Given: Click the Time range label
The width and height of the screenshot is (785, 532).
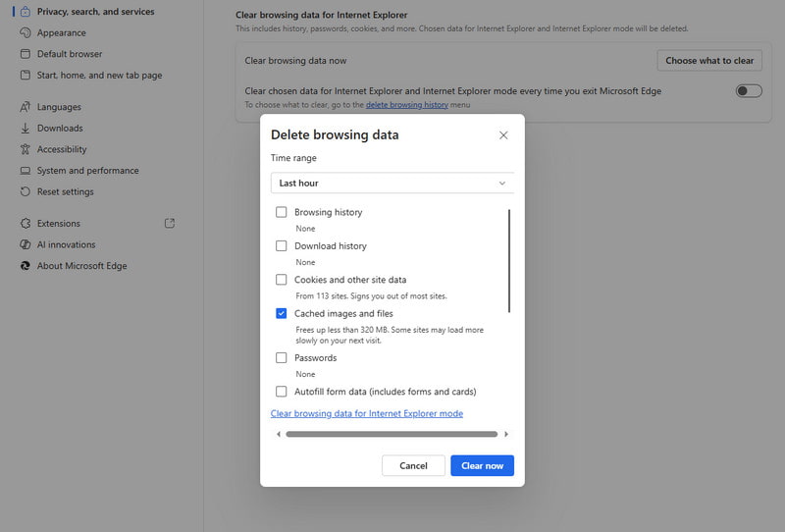Looking at the screenshot, I should [x=293, y=158].
